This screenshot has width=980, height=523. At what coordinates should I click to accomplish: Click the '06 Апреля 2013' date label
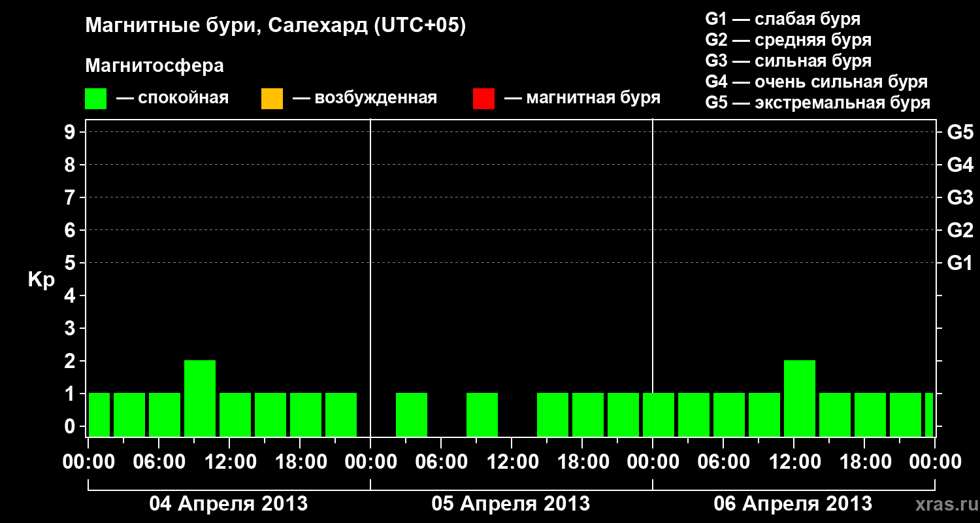(x=793, y=504)
